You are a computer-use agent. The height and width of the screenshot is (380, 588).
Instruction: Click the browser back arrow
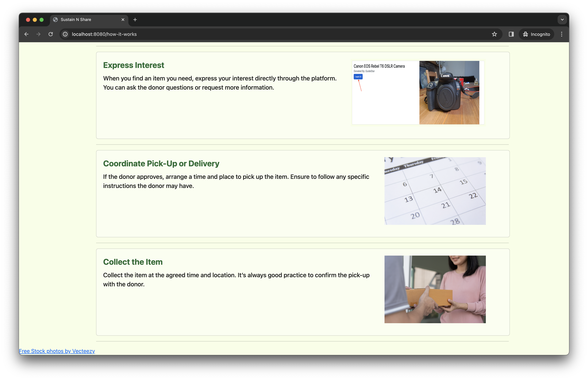click(x=26, y=34)
